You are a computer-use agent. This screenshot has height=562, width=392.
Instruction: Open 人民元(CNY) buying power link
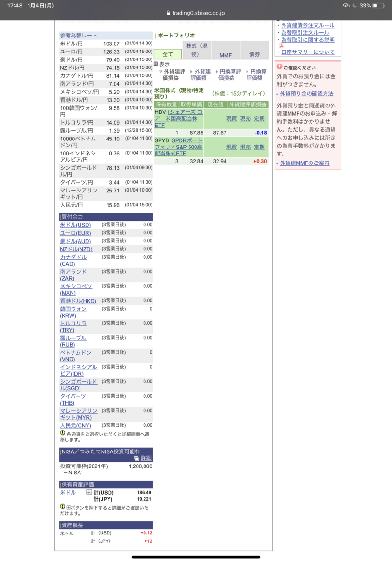[75, 425]
